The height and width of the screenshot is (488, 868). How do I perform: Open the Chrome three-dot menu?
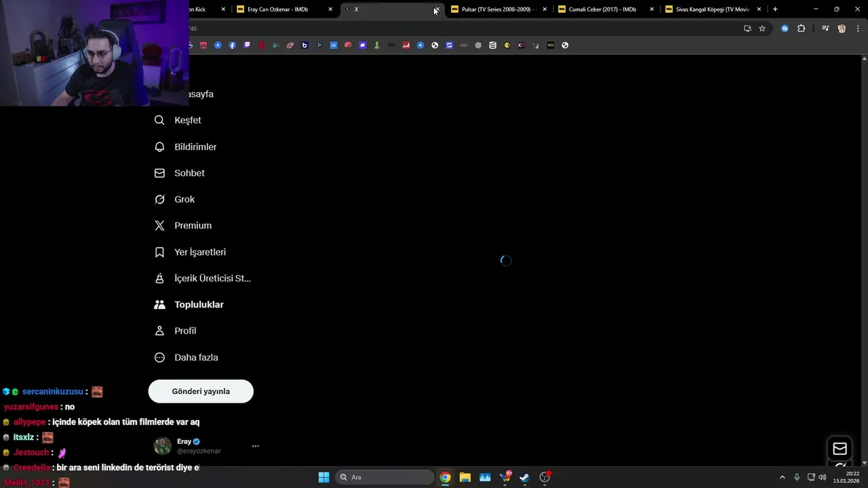click(858, 28)
